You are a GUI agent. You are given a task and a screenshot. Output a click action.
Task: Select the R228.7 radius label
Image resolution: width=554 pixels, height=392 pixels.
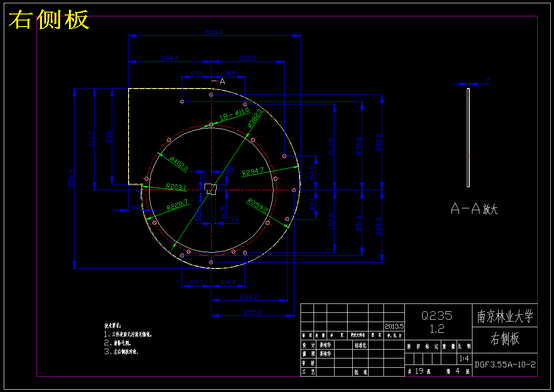[x=178, y=205]
